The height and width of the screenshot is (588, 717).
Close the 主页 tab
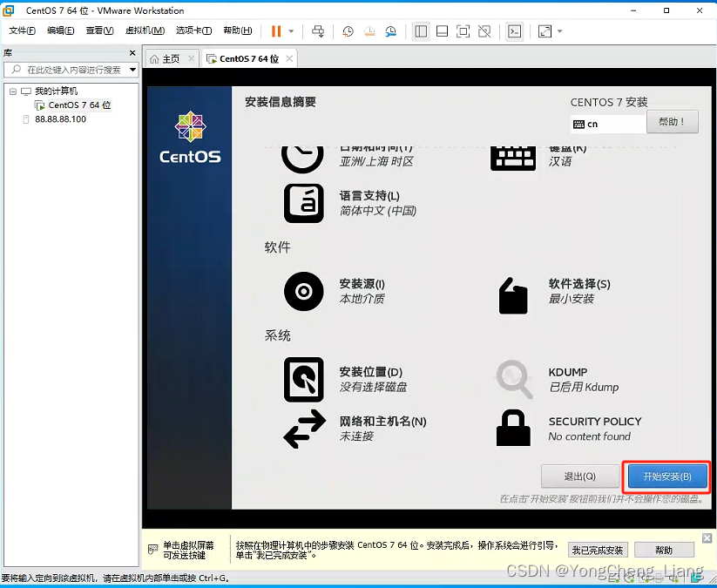[191, 58]
